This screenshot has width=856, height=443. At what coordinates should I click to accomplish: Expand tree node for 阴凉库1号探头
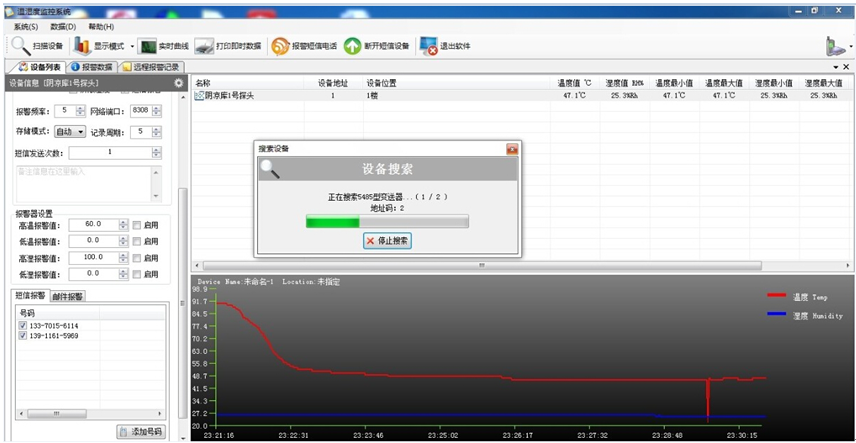pos(199,96)
